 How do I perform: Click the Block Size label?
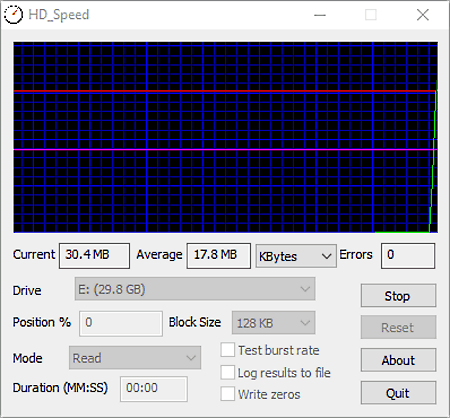click(195, 322)
